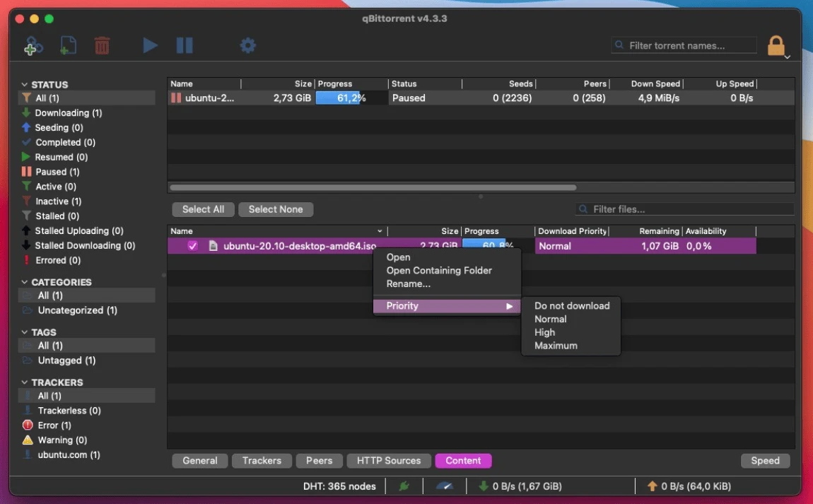Screen dimensions: 813x504
Task: Click the Add torrent link icon
Action: tap(33, 46)
